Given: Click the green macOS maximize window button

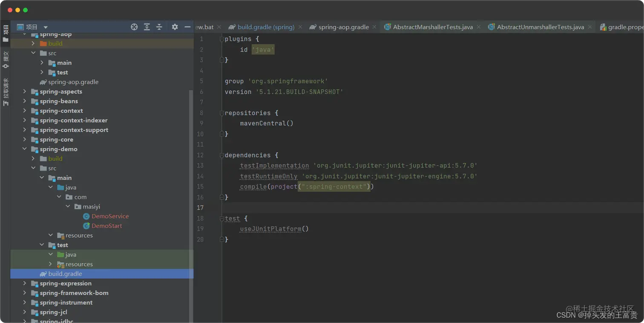Looking at the screenshot, I should (x=25, y=10).
